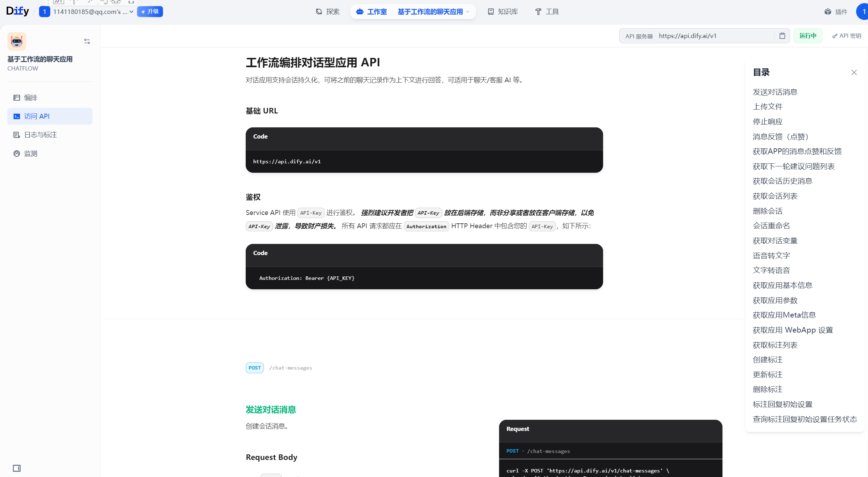Jump to 上传文件 in the contents
Viewport: 868px width, 477px height.
[x=767, y=106]
